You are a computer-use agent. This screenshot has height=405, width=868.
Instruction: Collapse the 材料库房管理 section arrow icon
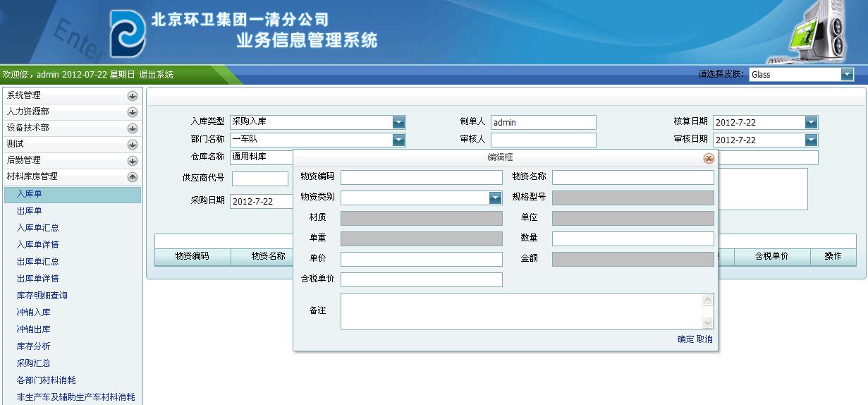[132, 176]
